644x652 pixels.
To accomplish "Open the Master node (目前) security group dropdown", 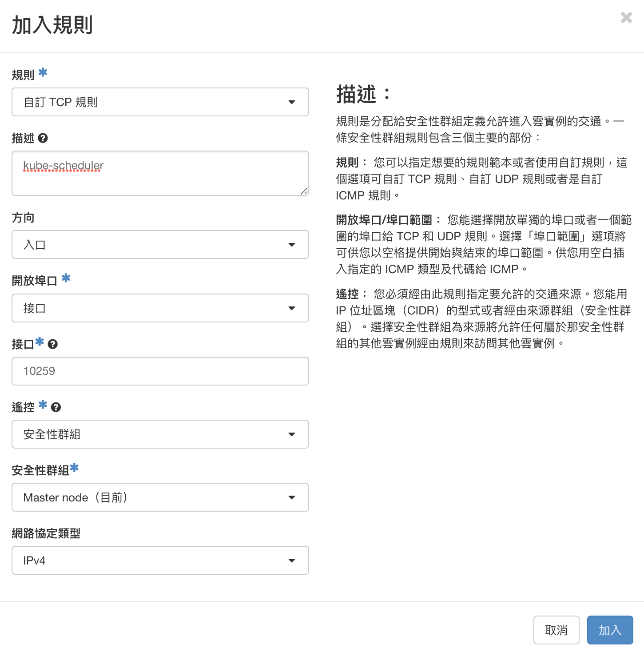I will tap(160, 497).
